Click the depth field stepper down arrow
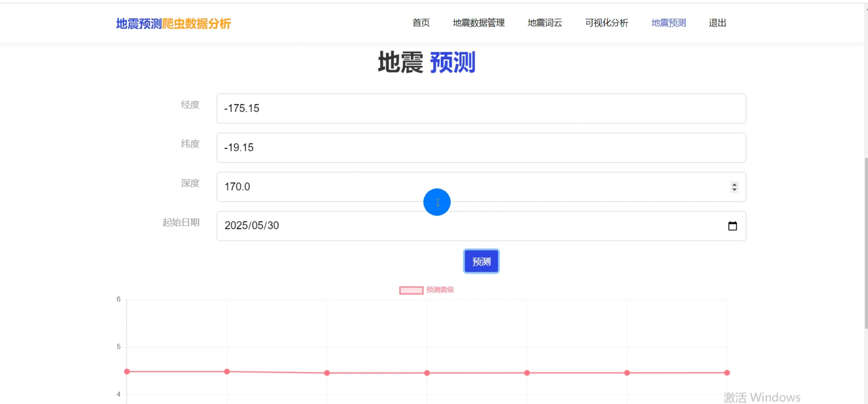Viewport: 868px width, 404px height. pyautogui.click(x=734, y=190)
